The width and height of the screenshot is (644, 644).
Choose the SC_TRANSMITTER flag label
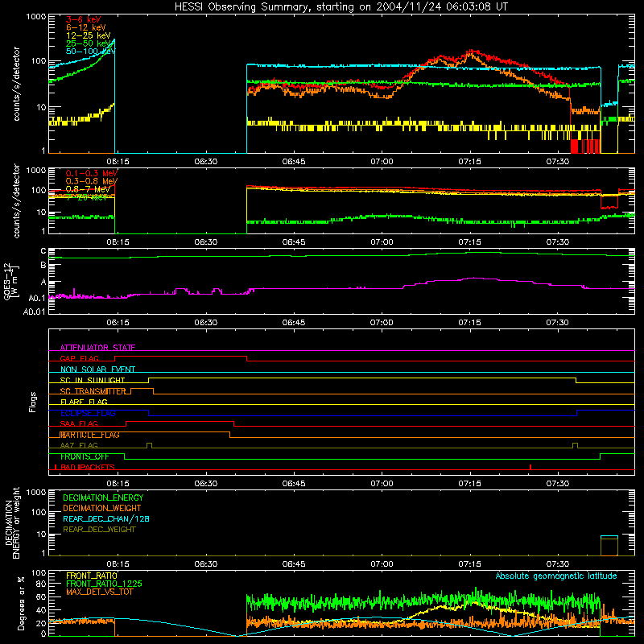coord(93,391)
